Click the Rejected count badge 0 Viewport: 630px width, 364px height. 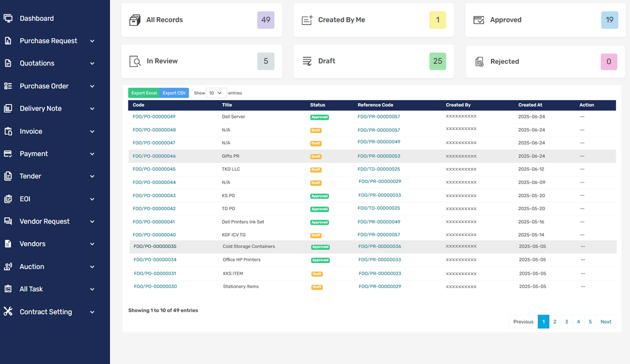pyautogui.click(x=609, y=61)
